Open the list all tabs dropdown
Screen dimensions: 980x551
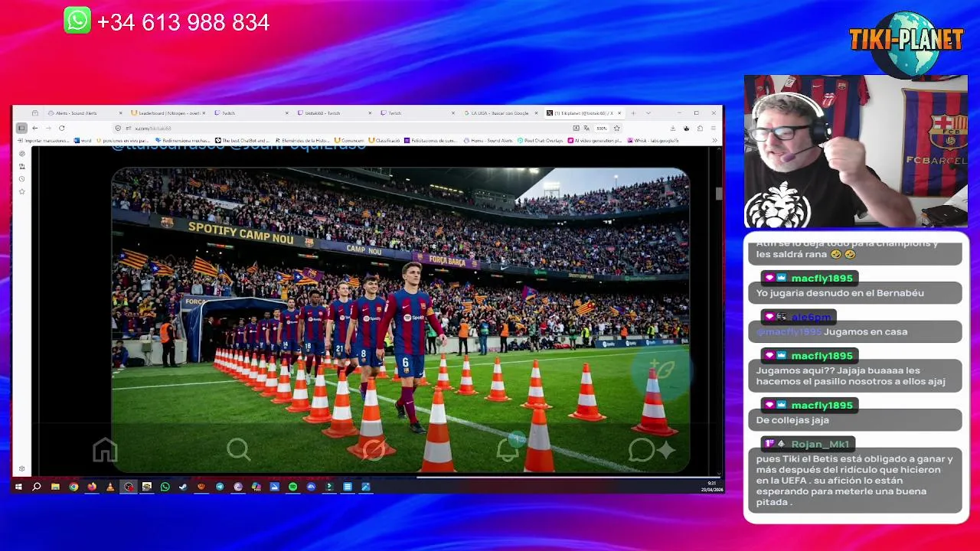point(648,113)
